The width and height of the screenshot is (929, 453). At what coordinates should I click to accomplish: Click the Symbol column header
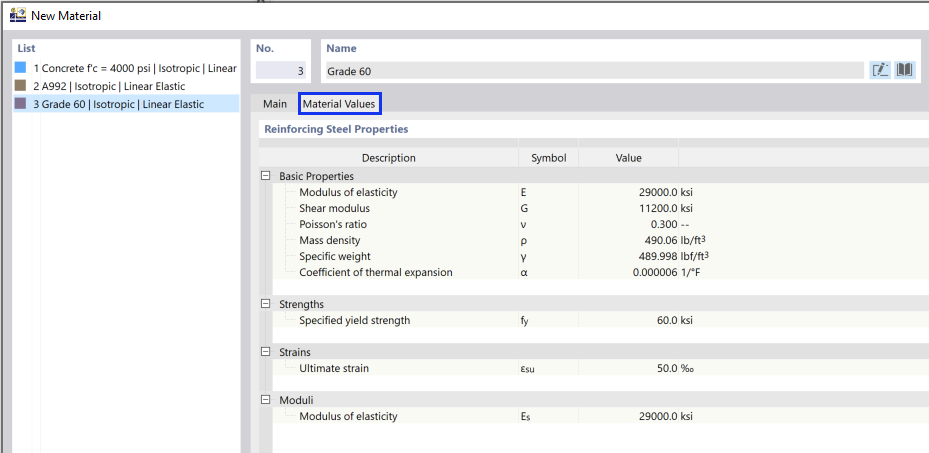(x=548, y=158)
